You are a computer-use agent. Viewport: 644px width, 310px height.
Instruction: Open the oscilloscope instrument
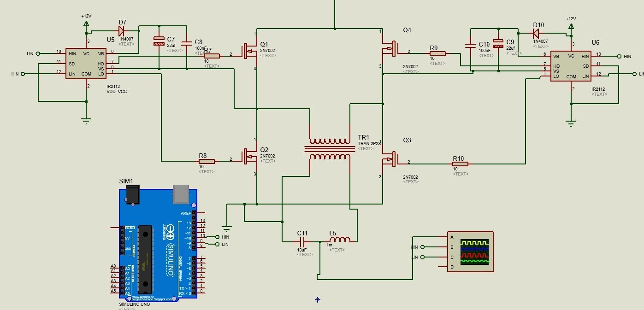pyautogui.click(x=470, y=252)
